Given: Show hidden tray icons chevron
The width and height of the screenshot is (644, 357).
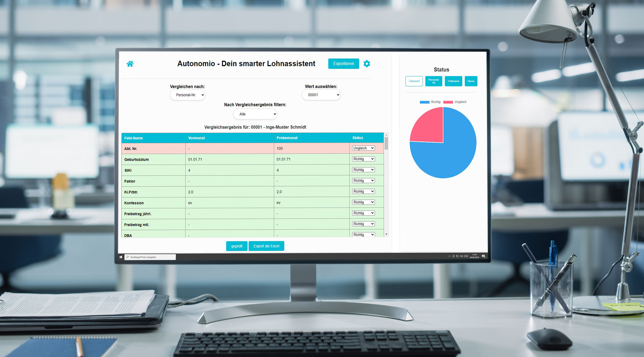Looking at the screenshot, I should point(449,256).
